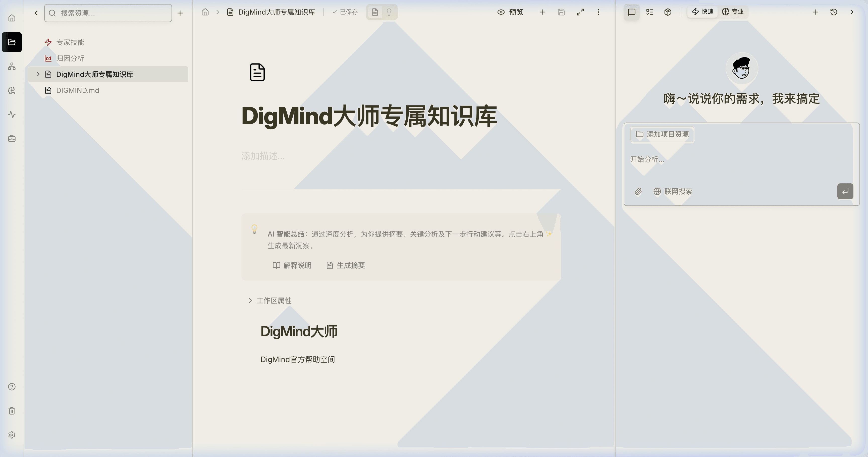
Task: Click the page title DigMind大师专属知识库
Action: [369, 116]
